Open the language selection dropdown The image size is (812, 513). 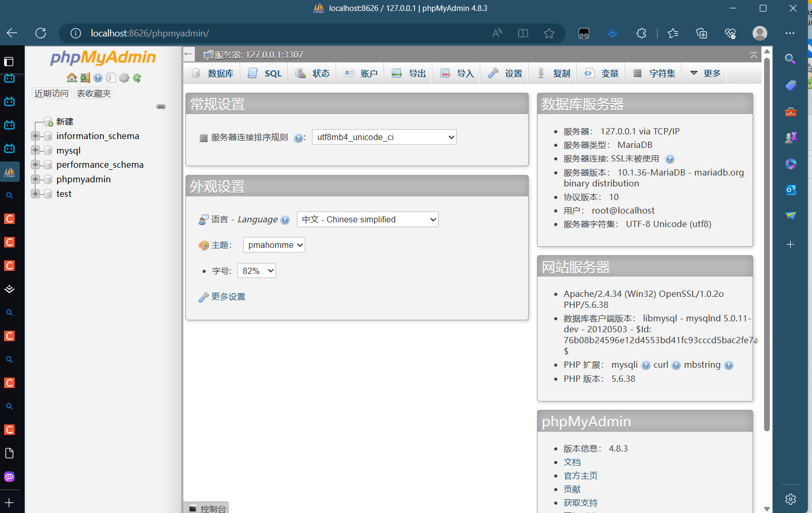[x=367, y=220]
